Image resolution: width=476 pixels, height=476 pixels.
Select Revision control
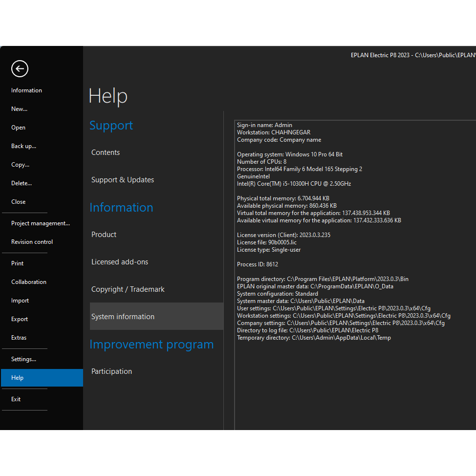pos(32,242)
